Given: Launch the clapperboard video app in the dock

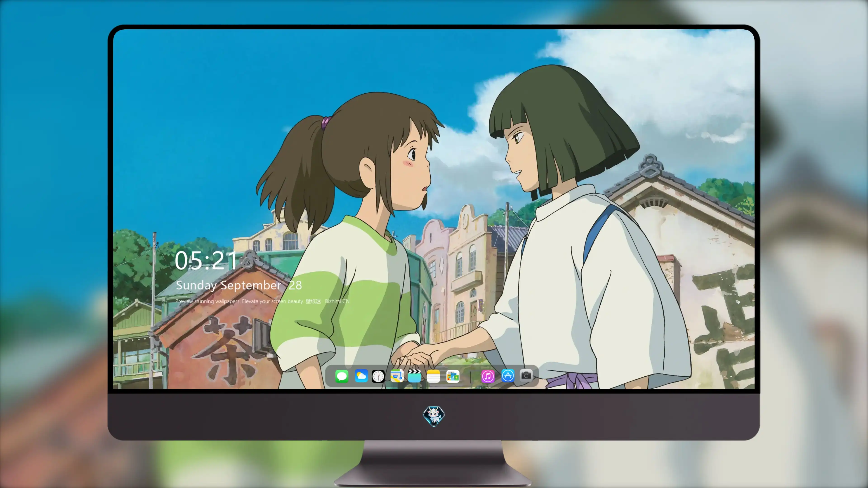Looking at the screenshot, I should click(415, 376).
